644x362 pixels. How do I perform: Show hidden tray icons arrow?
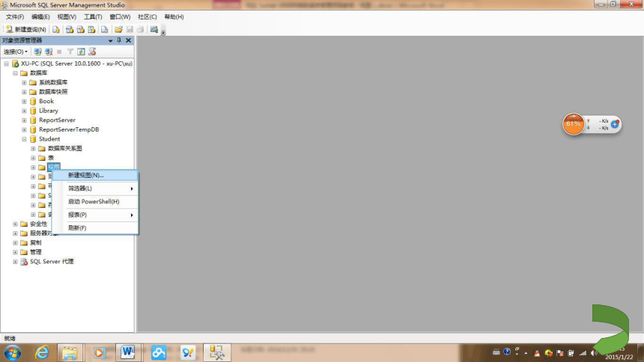[x=526, y=353]
